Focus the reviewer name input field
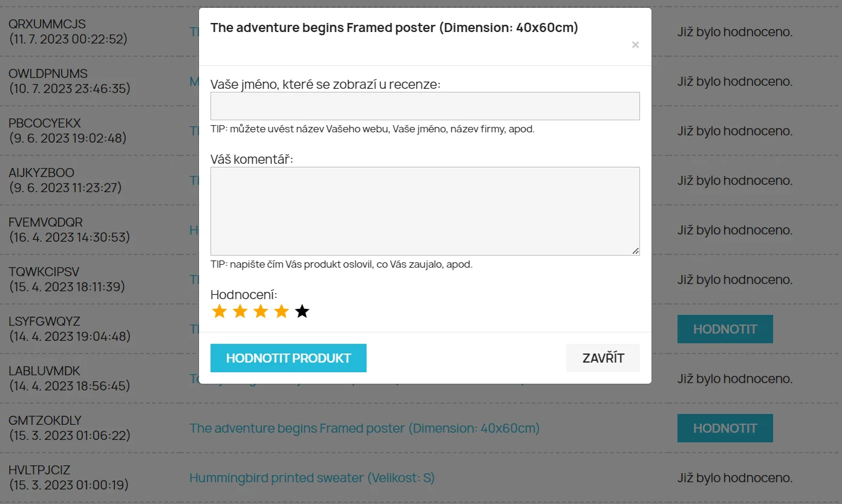842x504 pixels. tap(425, 106)
